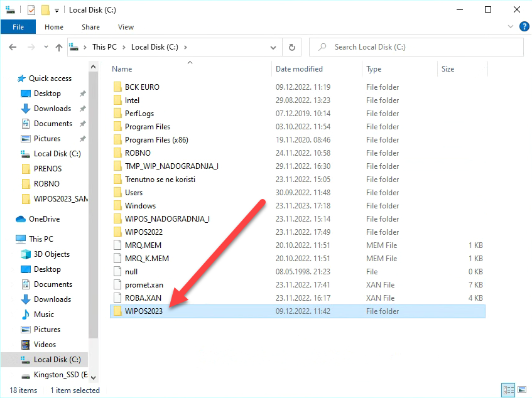Switch to large thumbnails view icon
The image size is (532, 398).
coord(521,390)
